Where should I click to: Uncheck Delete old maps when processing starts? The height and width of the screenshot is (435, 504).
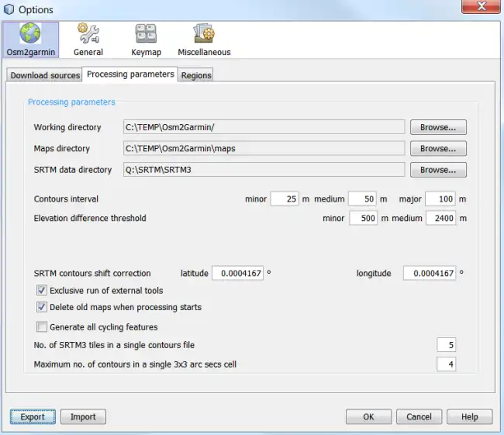coord(42,307)
